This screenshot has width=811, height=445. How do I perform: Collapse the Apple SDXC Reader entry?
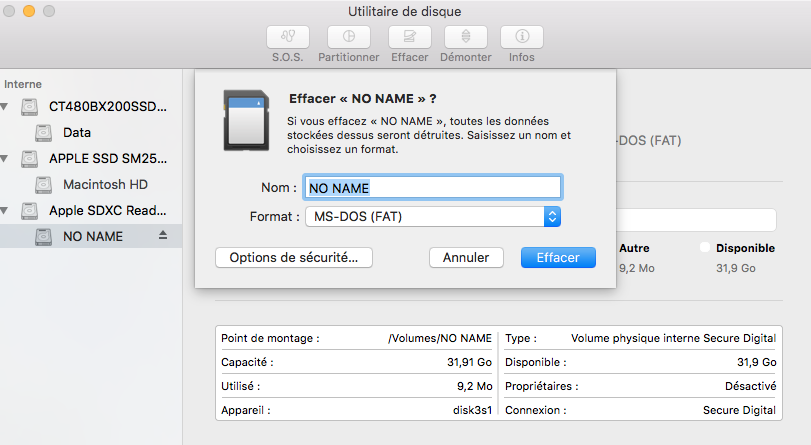click(x=7, y=211)
